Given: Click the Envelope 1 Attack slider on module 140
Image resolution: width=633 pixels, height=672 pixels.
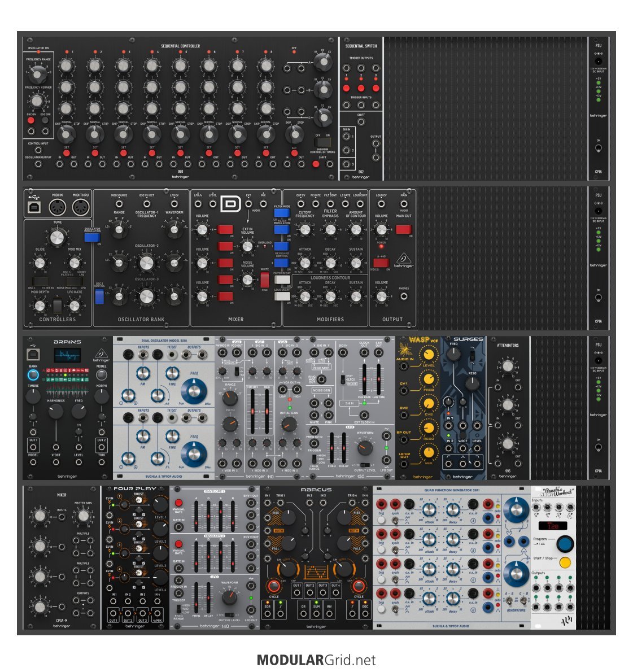Looking at the screenshot, I should [197, 516].
